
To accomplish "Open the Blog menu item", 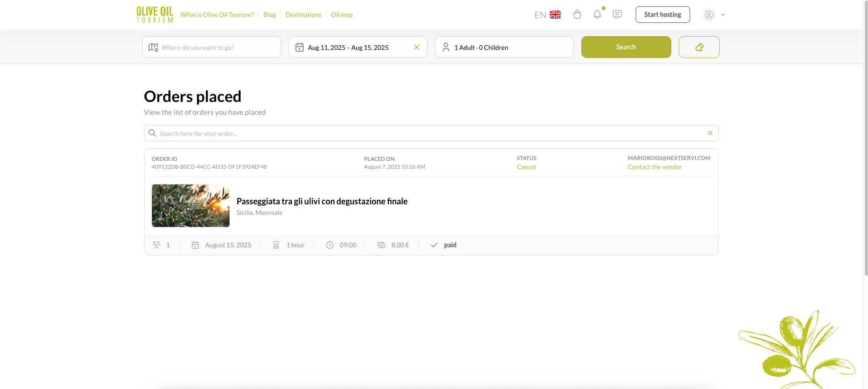I will pos(269,15).
